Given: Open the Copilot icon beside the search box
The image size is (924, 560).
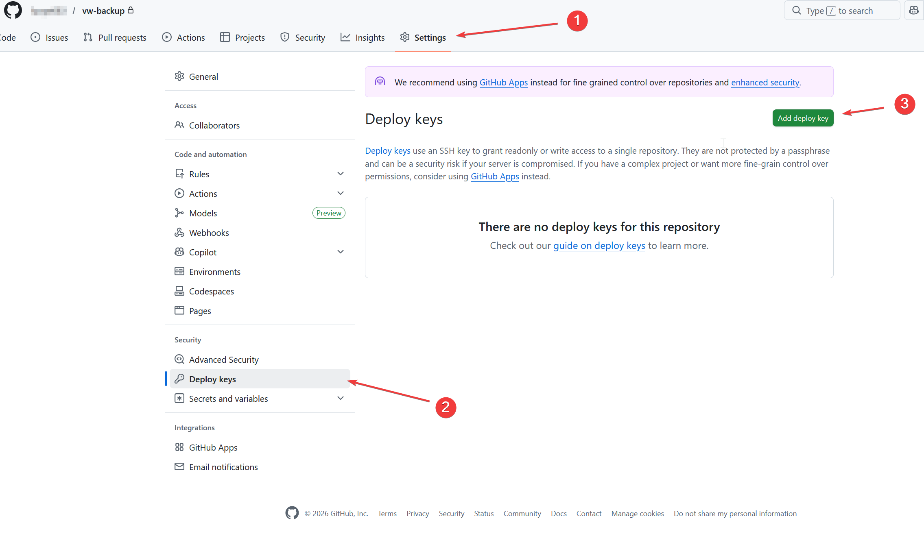Looking at the screenshot, I should (x=913, y=11).
